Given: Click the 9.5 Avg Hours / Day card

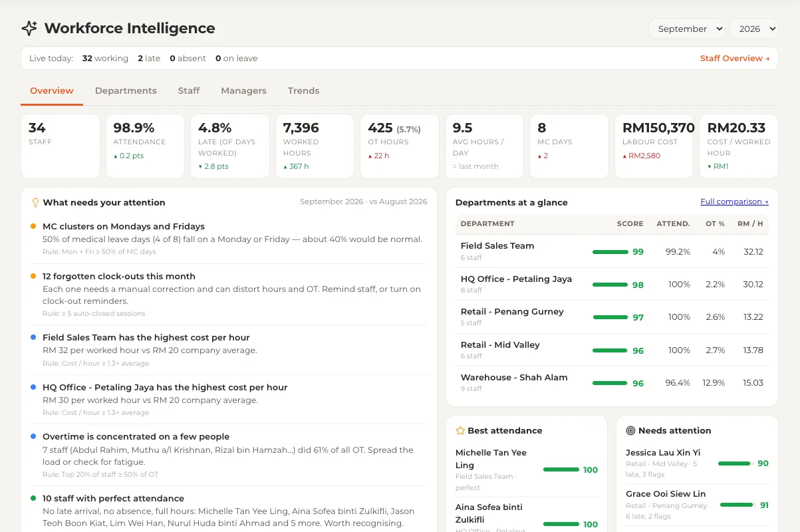Looking at the screenshot, I should [484, 146].
